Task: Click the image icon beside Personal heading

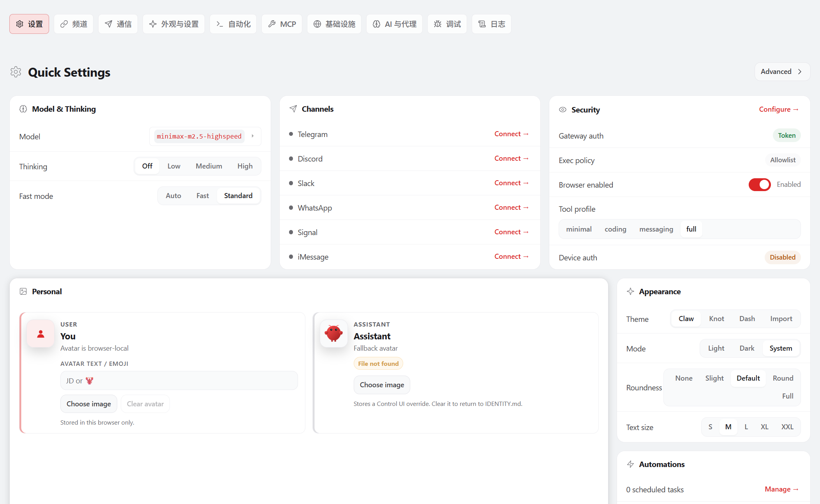Action: click(23, 292)
